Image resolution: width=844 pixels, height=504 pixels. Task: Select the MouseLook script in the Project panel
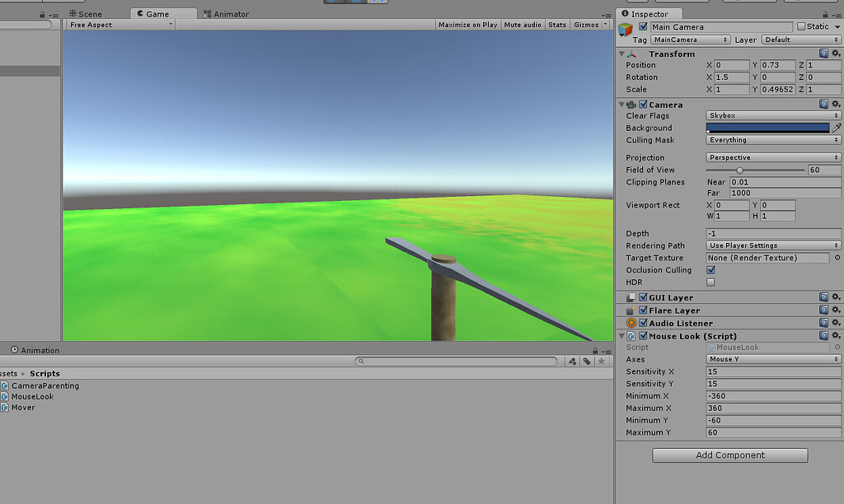pyautogui.click(x=31, y=396)
